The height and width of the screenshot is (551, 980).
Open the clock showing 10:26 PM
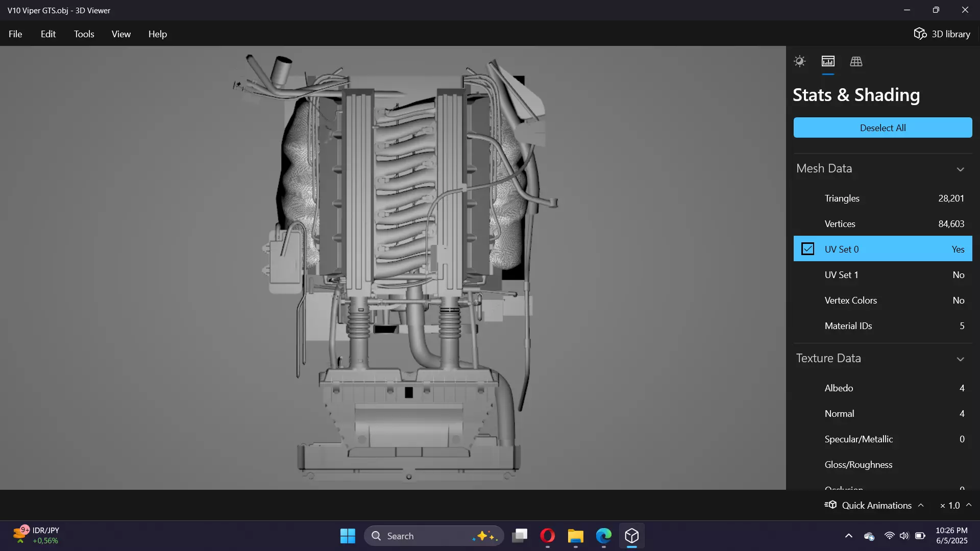pyautogui.click(x=951, y=536)
